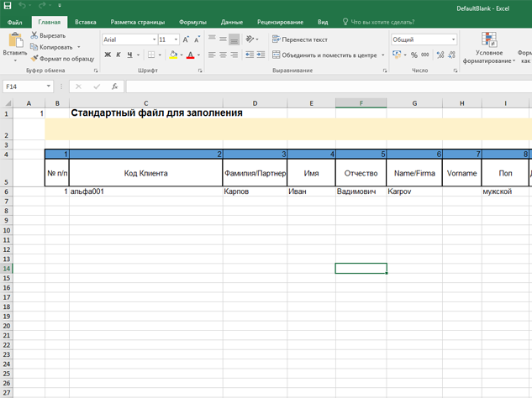
Task: Undo the last action
Action: click(22, 5)
